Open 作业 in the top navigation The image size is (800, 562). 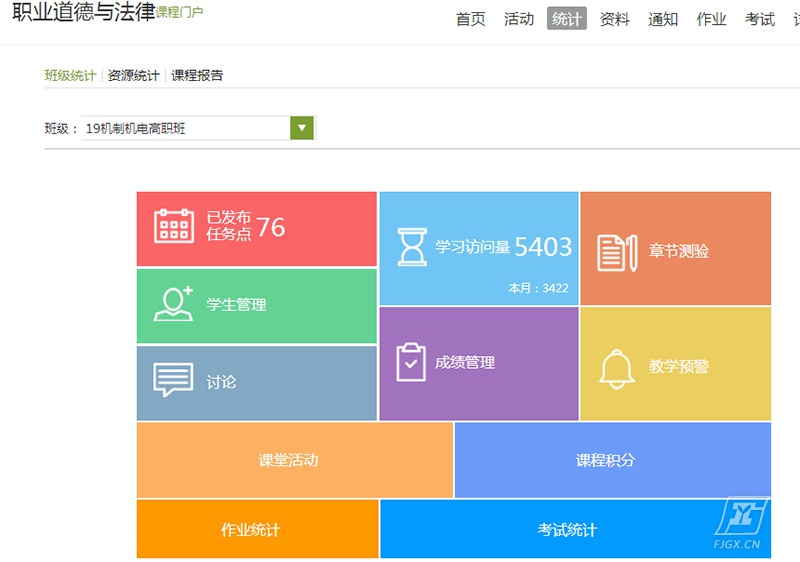(711, 19)
